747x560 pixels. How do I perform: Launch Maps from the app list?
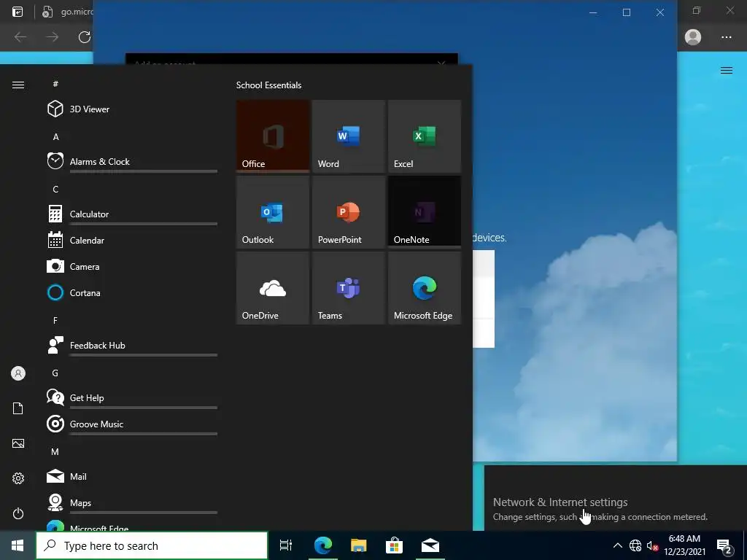tap(132, 502)
